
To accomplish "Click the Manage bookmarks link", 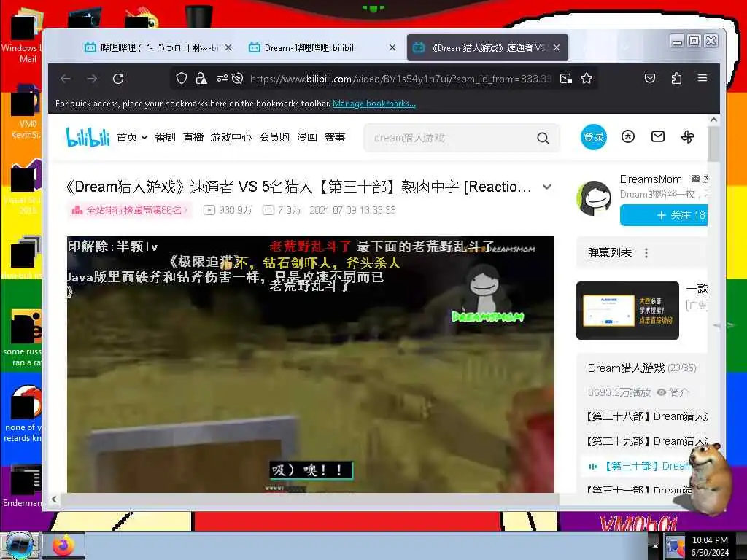I will pos(374,104).
